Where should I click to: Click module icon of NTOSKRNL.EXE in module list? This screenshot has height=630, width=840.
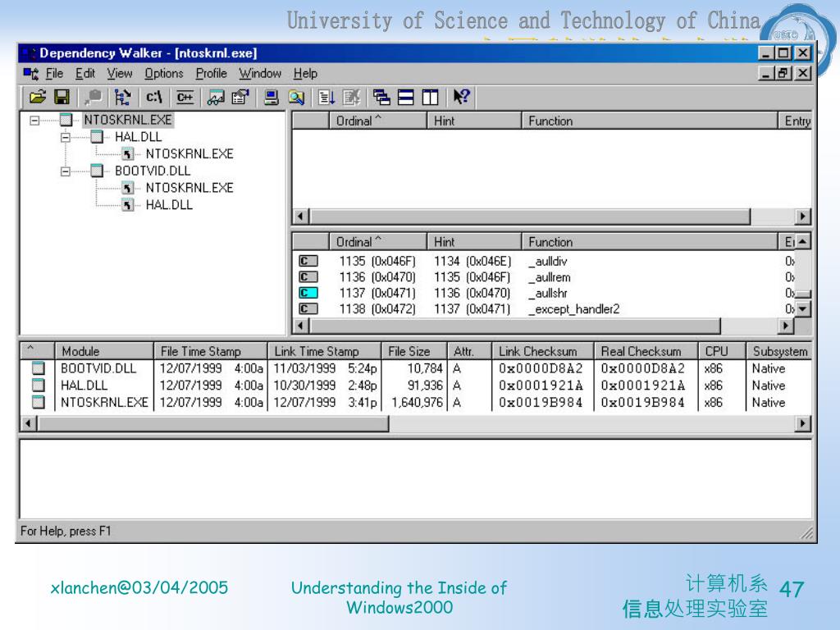(x=38, y=402)
